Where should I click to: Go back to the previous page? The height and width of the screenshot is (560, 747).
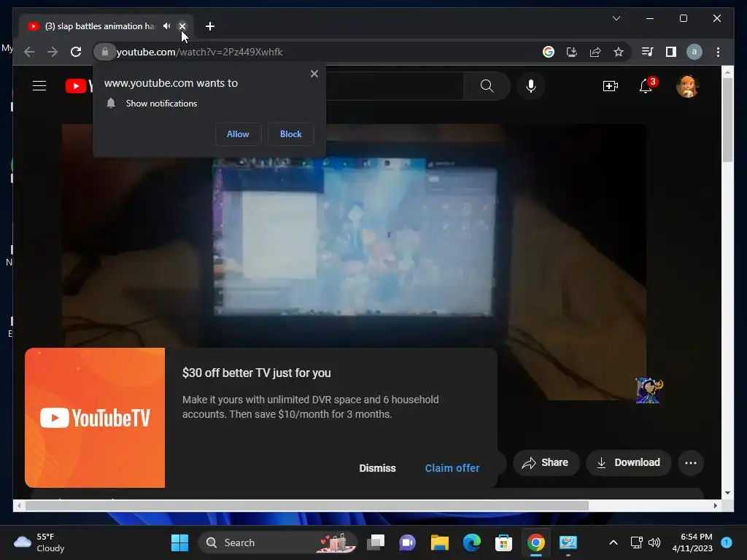click(29, 52)
